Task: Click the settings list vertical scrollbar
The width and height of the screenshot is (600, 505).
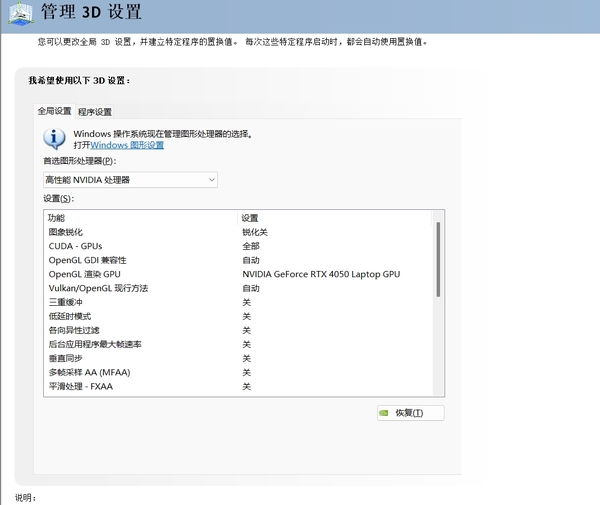Action: [438, 260]
